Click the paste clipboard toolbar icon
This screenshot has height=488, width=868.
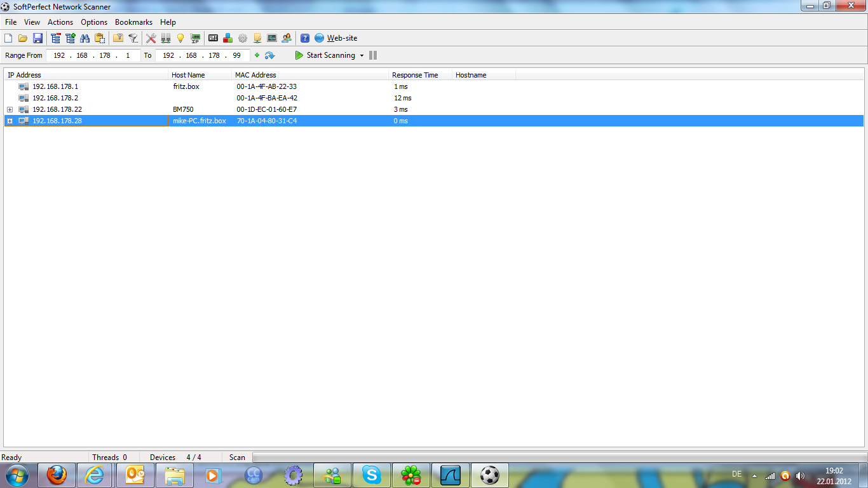(99, 38)
